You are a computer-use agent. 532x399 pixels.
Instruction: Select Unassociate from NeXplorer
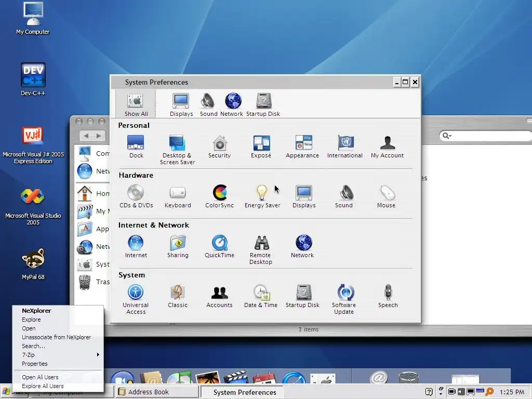pos(58,337)
